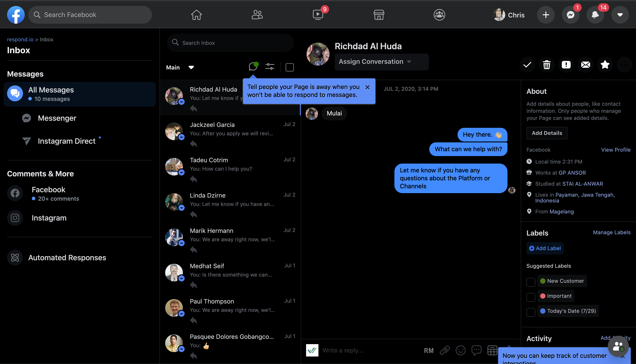The image size is (636, 364).
Task: Open the View Profile link
Action: (x=615, y=150)
